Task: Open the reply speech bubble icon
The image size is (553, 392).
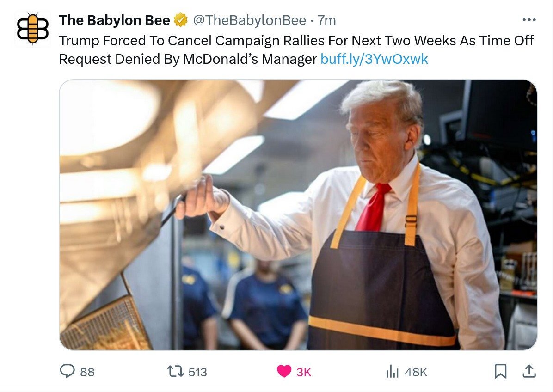Action: [67, 371]
